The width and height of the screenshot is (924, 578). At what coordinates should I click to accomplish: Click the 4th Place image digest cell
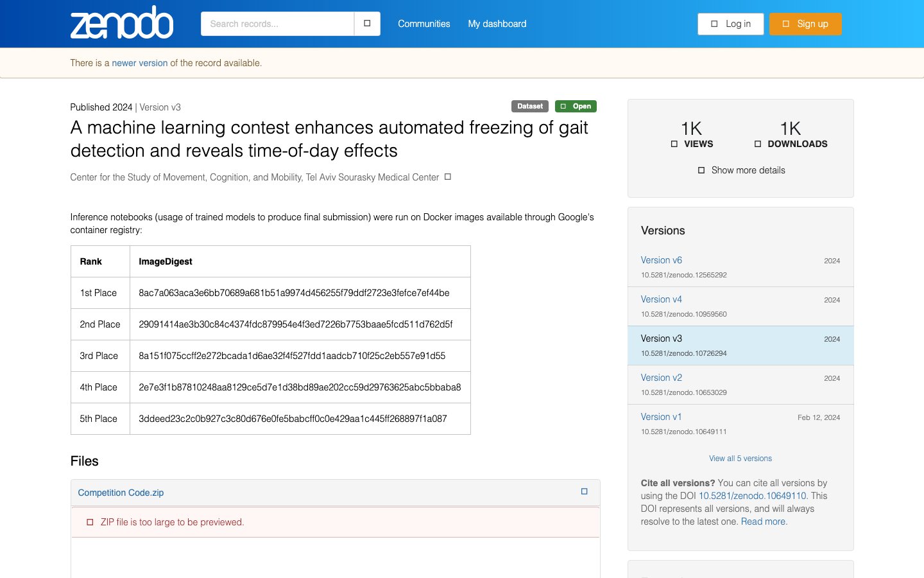tap(300, 387)
